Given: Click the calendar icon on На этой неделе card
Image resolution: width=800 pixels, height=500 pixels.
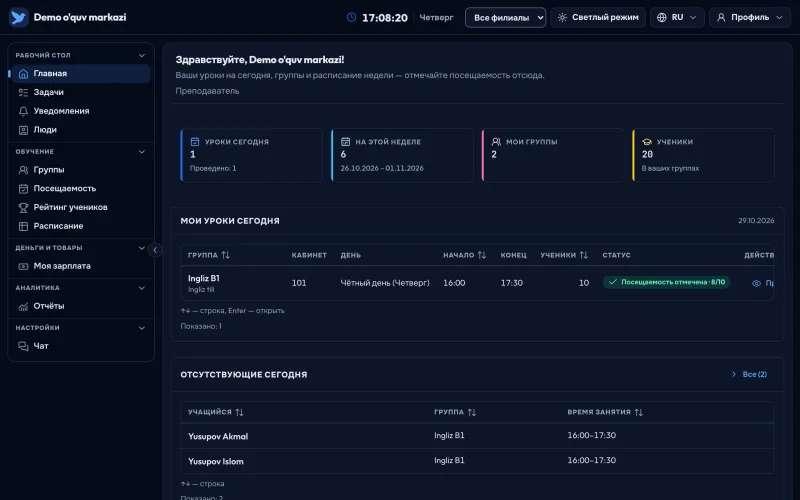Looking at the screenshot, I should coord(345,141).
